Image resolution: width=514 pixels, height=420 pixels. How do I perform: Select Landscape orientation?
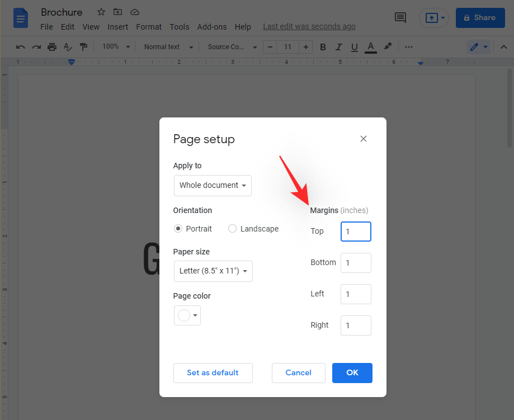click(x=233, y=229)
